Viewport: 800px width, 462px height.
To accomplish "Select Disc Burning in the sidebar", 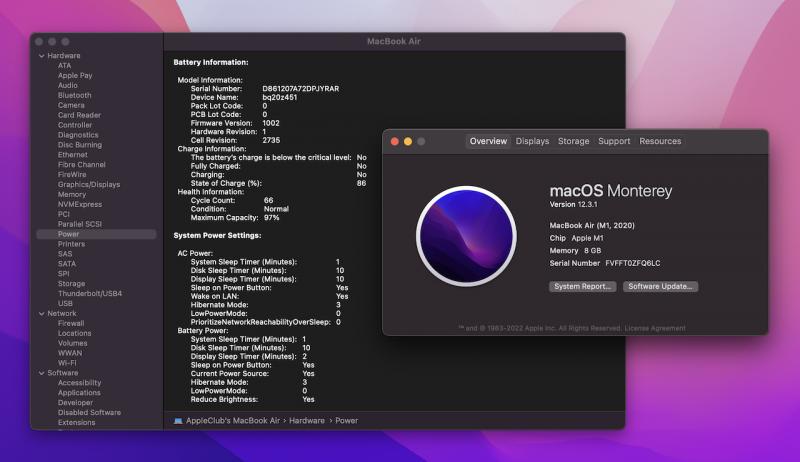I will pos(80,145).
